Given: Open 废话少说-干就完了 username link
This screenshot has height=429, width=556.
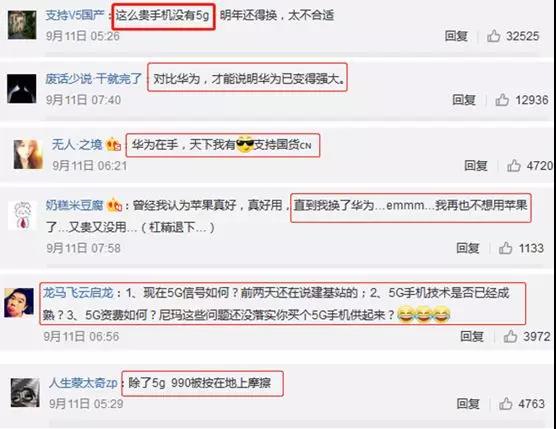Looking at the screenshot, I should [94, 79].
